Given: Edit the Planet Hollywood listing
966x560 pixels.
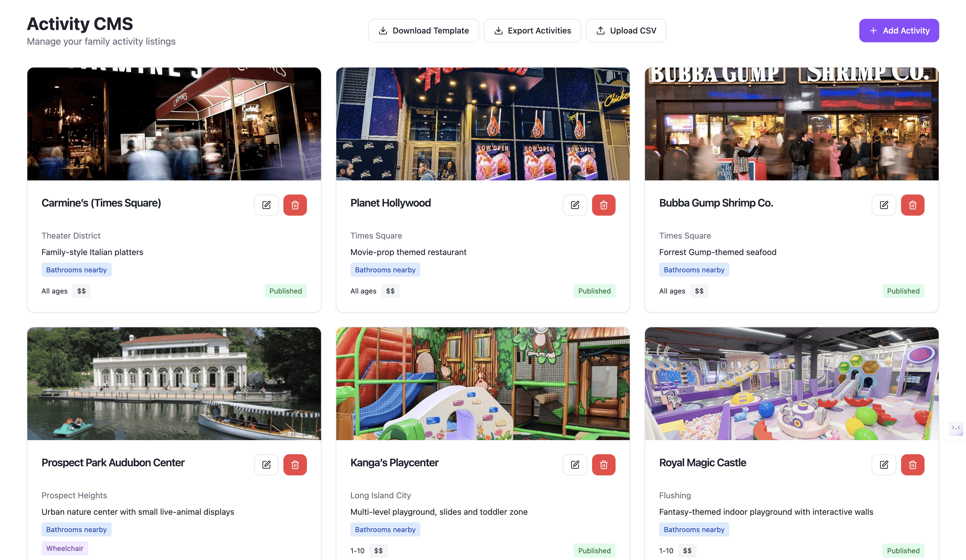Looking at the screenshot, I should click(575, 205).
